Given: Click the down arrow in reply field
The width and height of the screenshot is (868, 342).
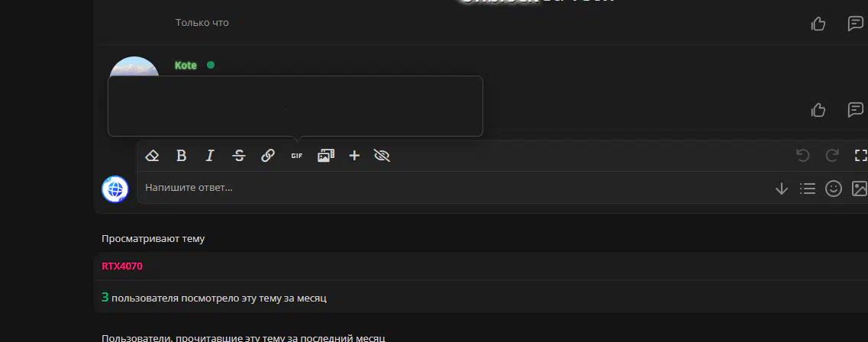Looking at the screenshot, I should tap(782, 189).
